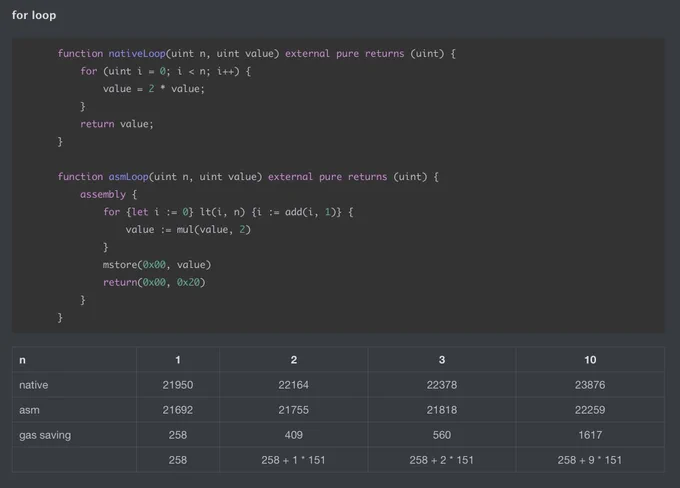
Task: Click the gas saving value 409
Action: (294, 435)
